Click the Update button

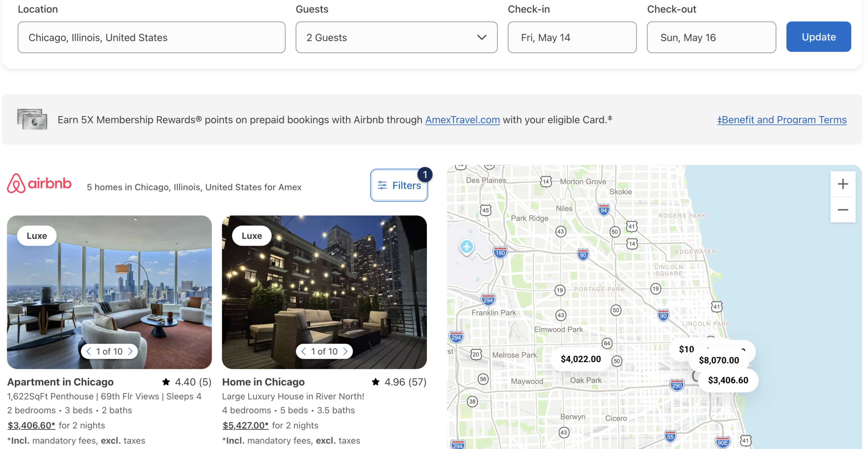click(x=818, y=37)
